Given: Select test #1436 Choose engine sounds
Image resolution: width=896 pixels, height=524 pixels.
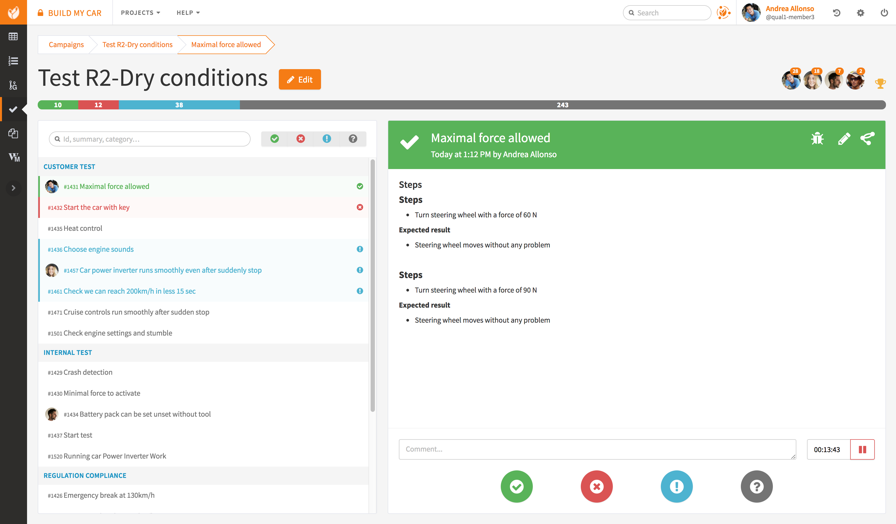Looking at the screenshot, I should pos(203,249).
